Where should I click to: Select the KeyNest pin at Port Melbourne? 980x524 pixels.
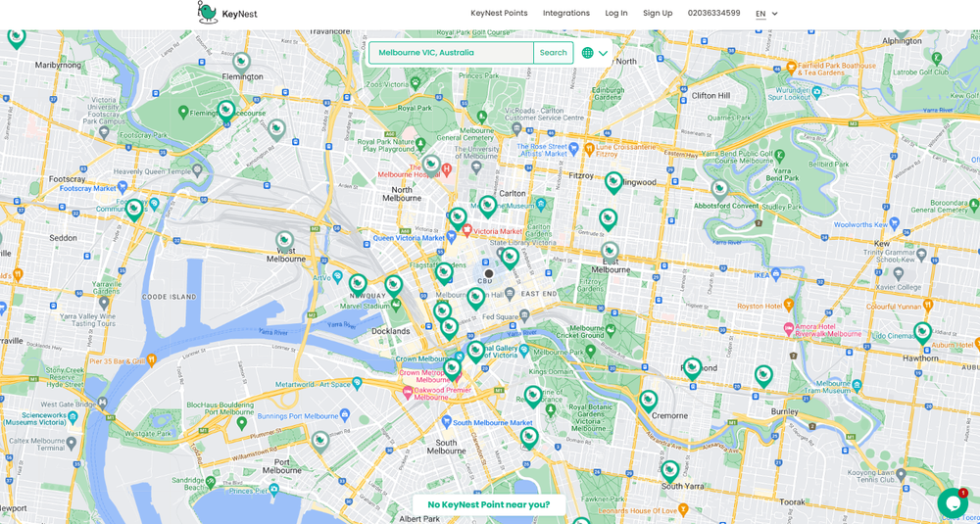[320, 442]
